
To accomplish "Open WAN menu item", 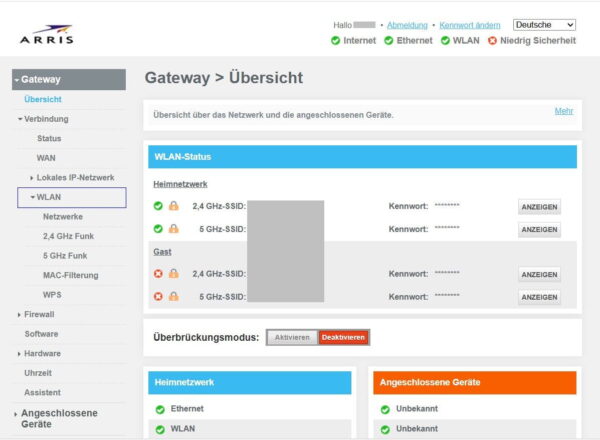I will [46, 158].
